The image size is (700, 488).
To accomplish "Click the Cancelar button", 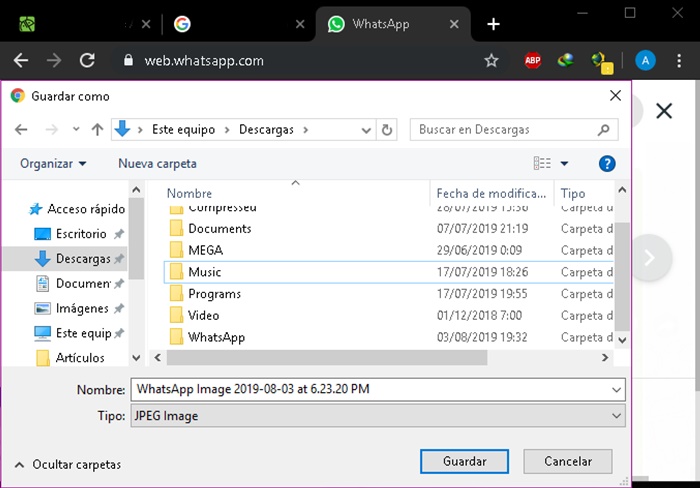I will (x=568, y=461).
